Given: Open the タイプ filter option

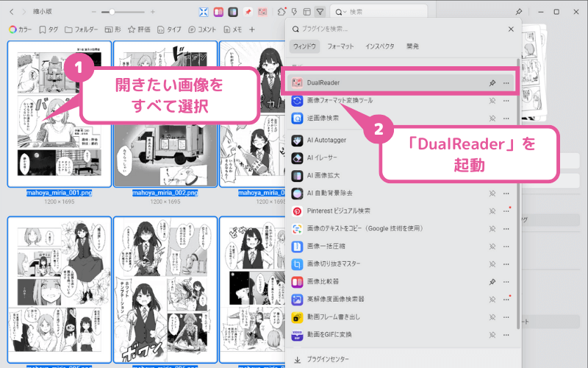Looking at the screenshot, I should tap(169, 29).
